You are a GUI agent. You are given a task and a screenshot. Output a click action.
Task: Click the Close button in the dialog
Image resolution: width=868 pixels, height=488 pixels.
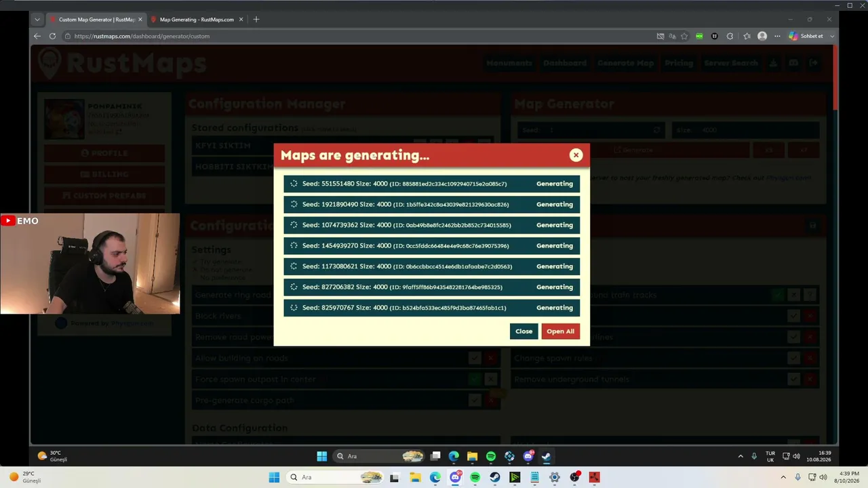click(x=524, y=331)
